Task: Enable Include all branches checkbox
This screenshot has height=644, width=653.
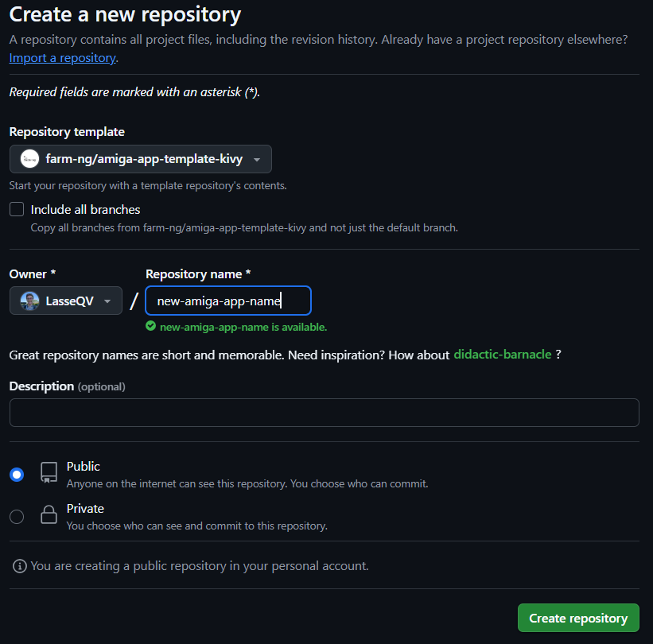Action: tap(17, 209)
